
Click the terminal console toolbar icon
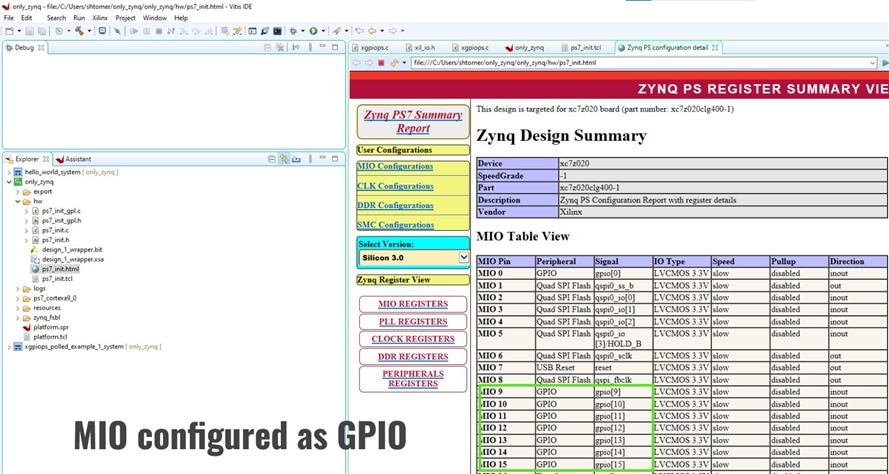click(x=277, y=31)
